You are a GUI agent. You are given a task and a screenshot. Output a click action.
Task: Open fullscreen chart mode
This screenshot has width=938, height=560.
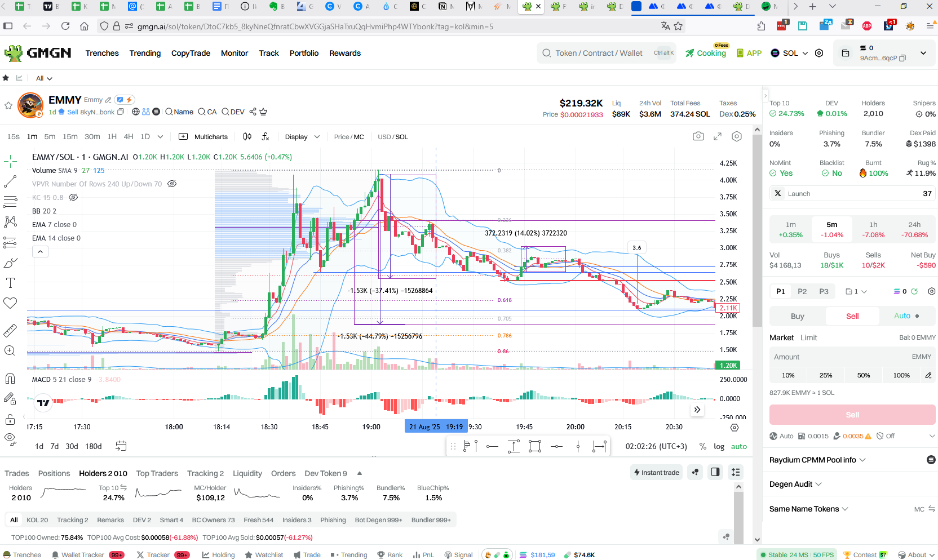coord(718,136)
